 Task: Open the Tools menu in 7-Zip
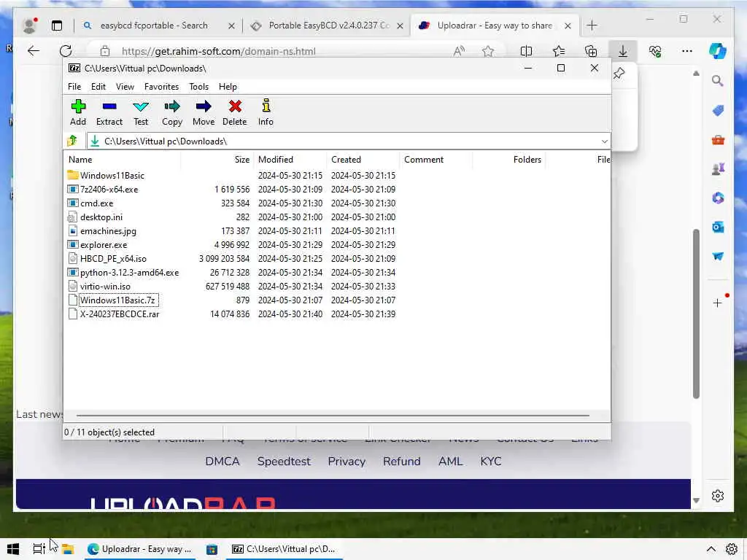point(198,87)
